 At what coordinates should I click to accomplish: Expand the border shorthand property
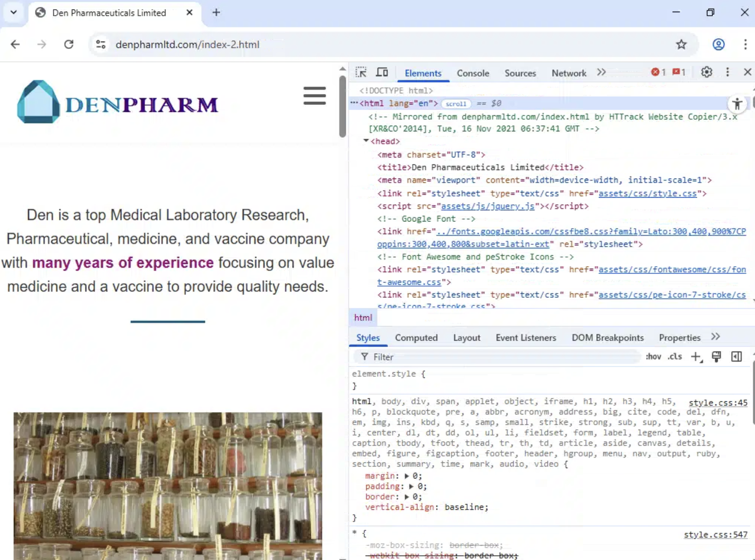[x=407, y=497]
